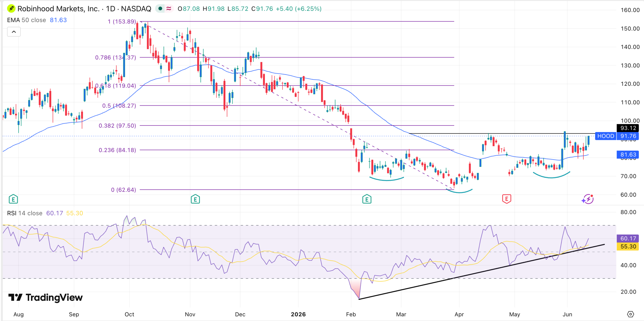Click the Robinhood logo icon beside the title
644x321 pixels.
(11, 9)
